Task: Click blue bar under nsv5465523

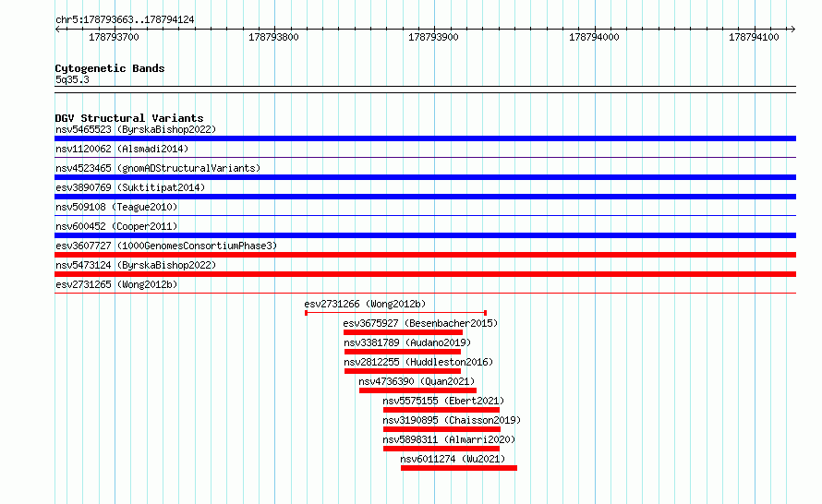Action: (425, 138)
